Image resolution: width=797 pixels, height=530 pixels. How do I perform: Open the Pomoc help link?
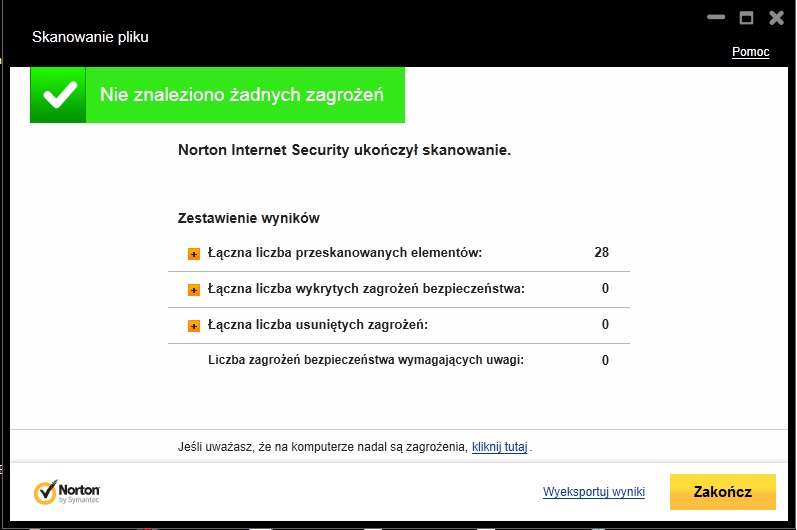[x=750, y=52]
